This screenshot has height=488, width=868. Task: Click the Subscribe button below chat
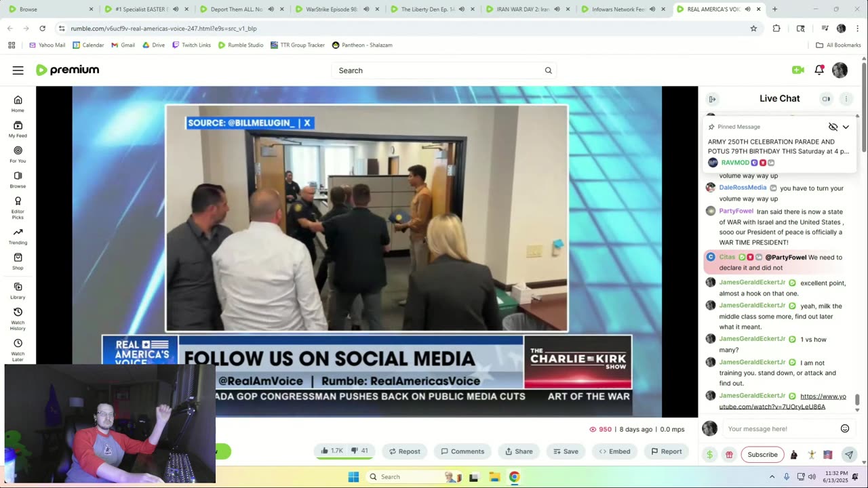click(x=762, y=455)
